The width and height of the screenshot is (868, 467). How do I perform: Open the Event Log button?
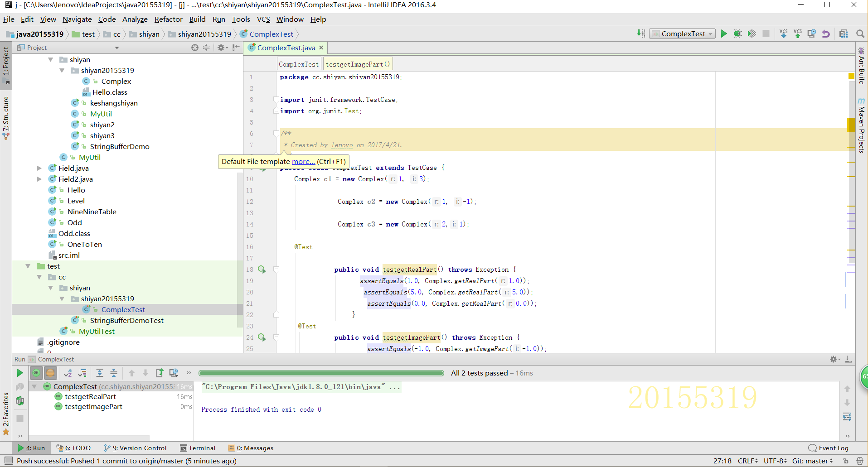pyautogui.click(x=829, y=448)
